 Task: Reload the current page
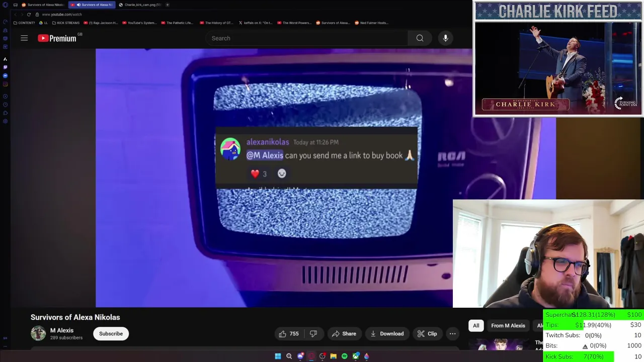pos(29,14)
